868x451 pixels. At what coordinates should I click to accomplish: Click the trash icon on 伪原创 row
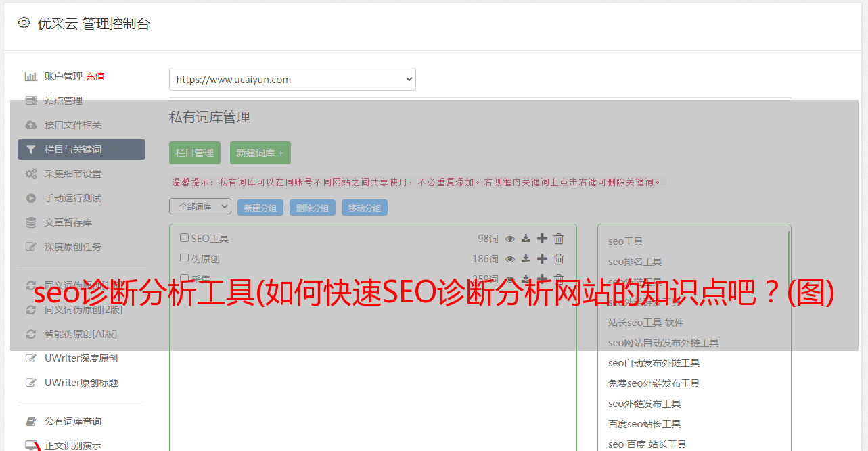559,259
